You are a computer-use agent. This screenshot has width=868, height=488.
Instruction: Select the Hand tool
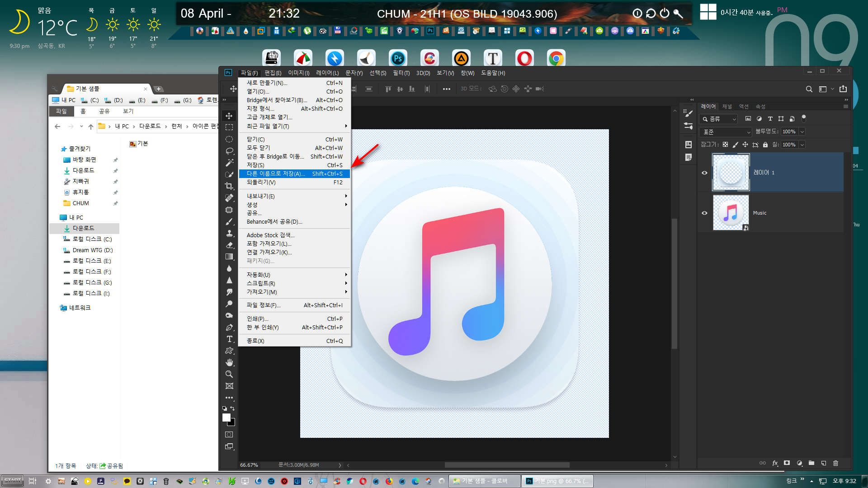[x=229, y=362]
